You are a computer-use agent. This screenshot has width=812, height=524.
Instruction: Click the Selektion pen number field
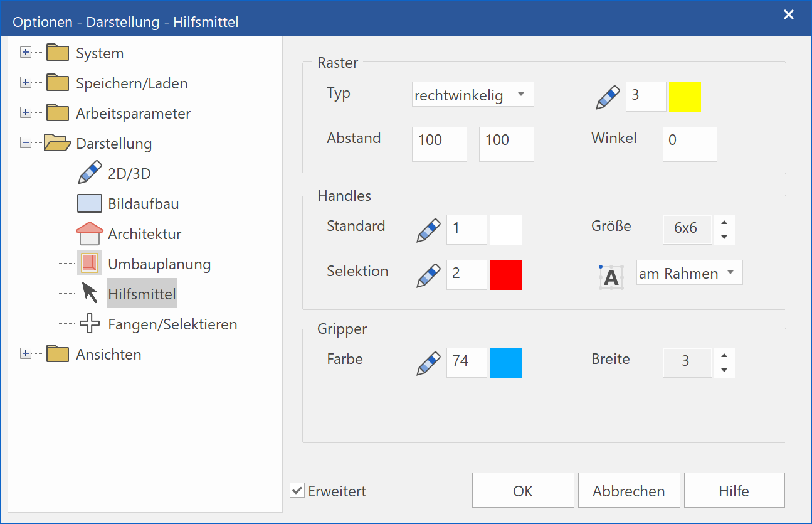point(467,275)
